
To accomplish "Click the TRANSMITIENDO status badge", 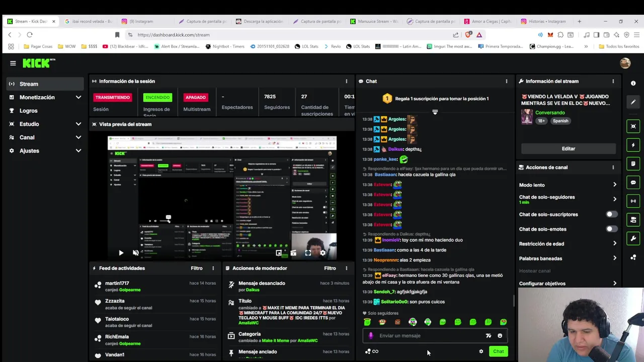I will tap(113, 97).
